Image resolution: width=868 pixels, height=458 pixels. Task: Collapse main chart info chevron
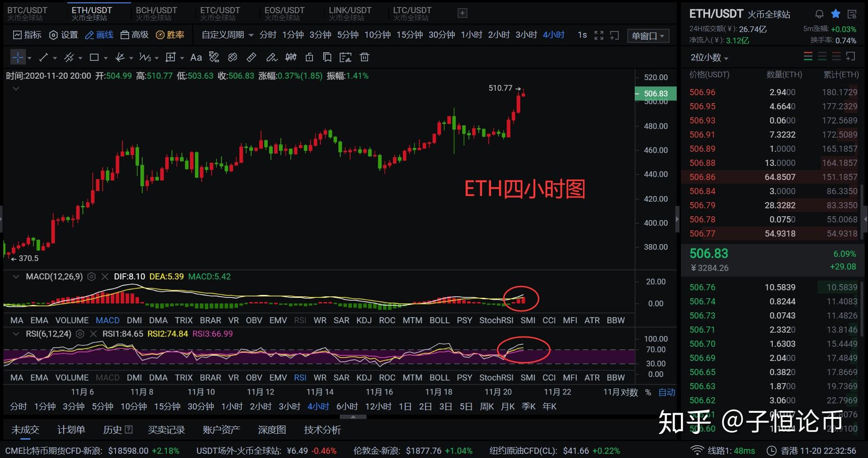[x=16, y=88]
